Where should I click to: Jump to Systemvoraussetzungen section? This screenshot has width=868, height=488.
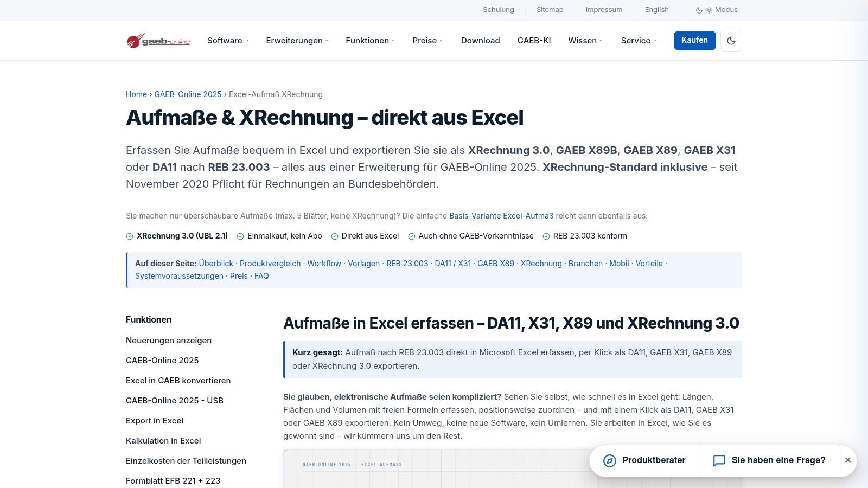point(179,276)
